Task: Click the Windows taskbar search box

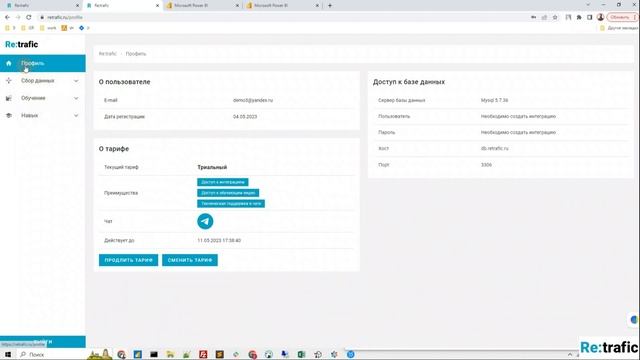Action: pyautogui.click(x=51, y=354)
